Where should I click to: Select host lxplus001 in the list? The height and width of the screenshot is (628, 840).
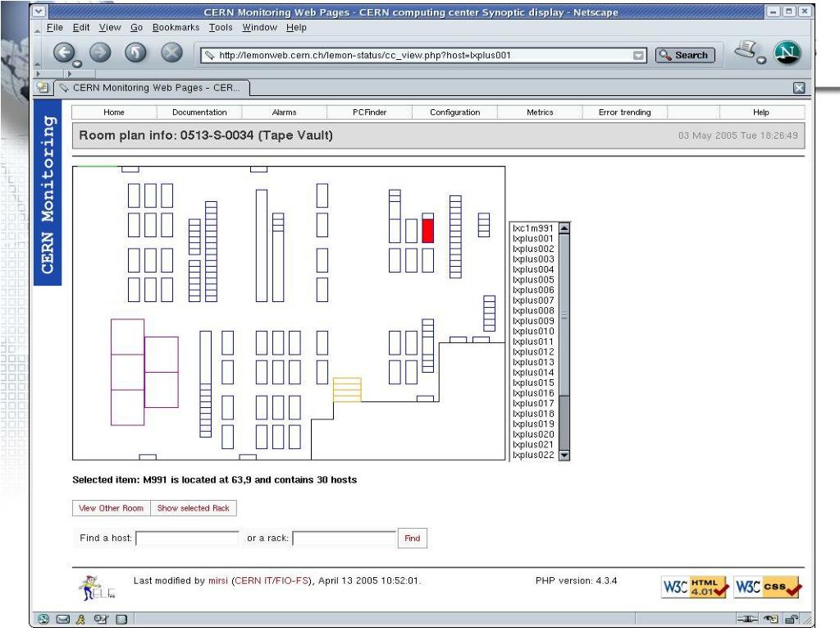coord(533,239)
